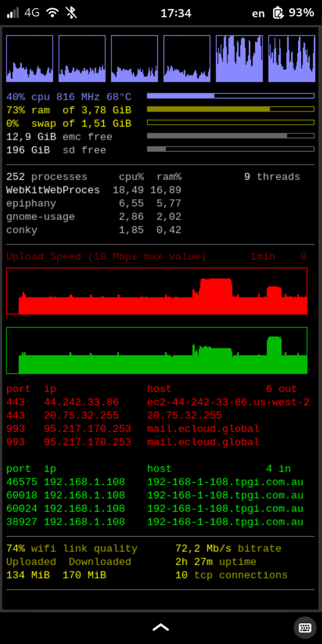Click the mail.ecloud.global host on first 993 row
The width and height of the screenshot is (322, 644).
(x=203, y=429)
